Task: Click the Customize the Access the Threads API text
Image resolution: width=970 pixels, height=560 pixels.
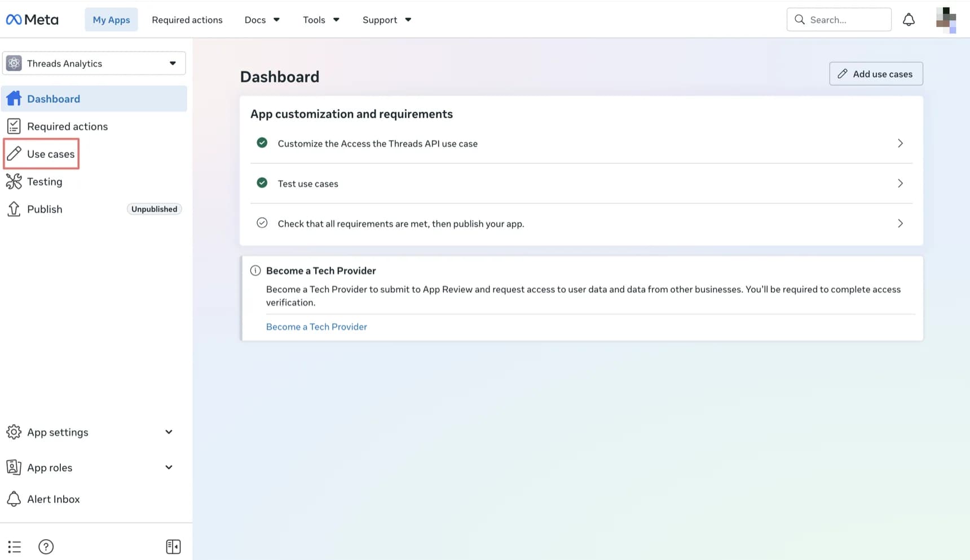Action: point(377,144)
